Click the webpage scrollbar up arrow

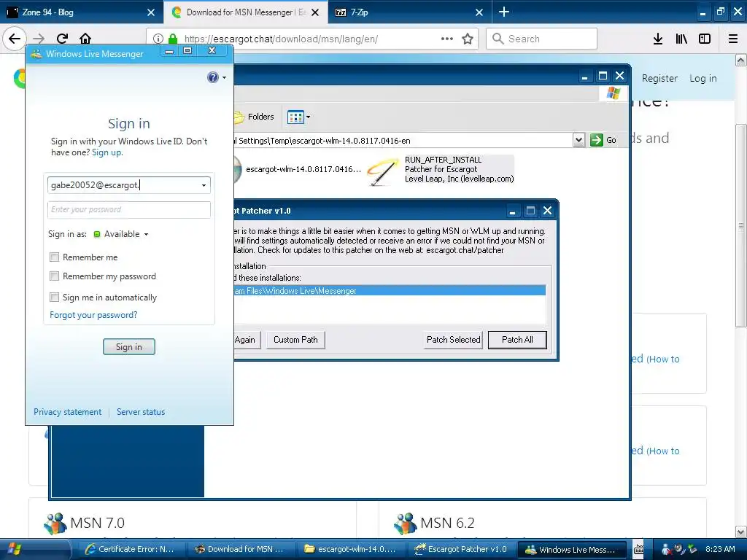[x=741, y=60]
